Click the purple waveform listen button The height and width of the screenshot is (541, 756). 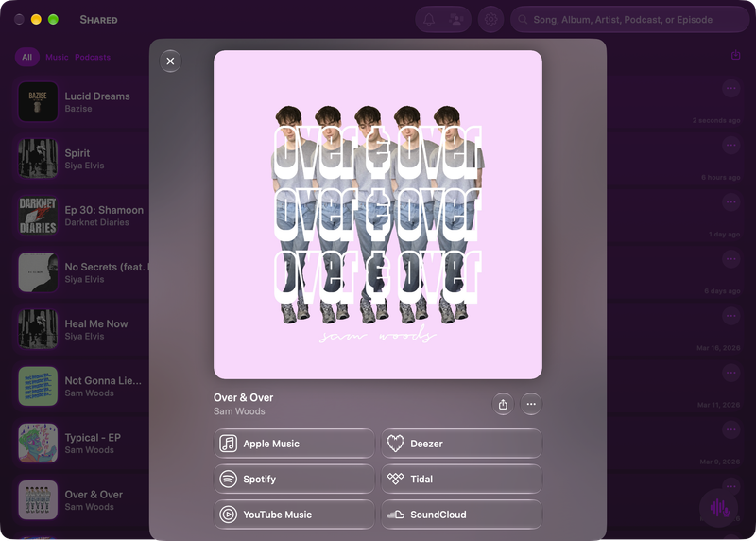coord(719,508)
